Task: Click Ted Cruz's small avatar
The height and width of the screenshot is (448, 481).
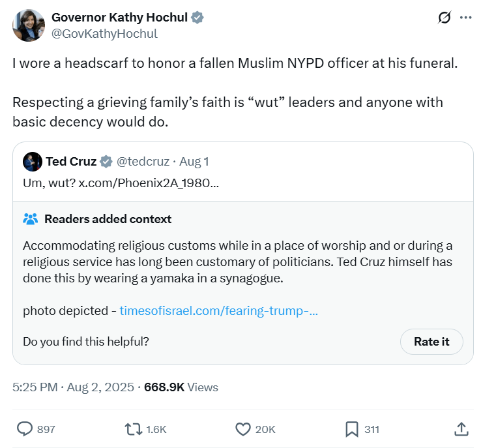Action: [x=33, y=161]
